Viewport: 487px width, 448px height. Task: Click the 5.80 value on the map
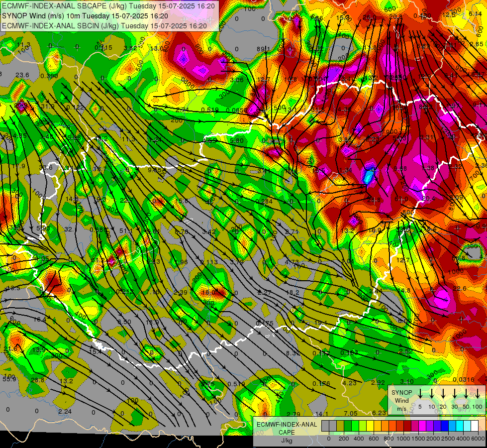(x=237, y=140)
